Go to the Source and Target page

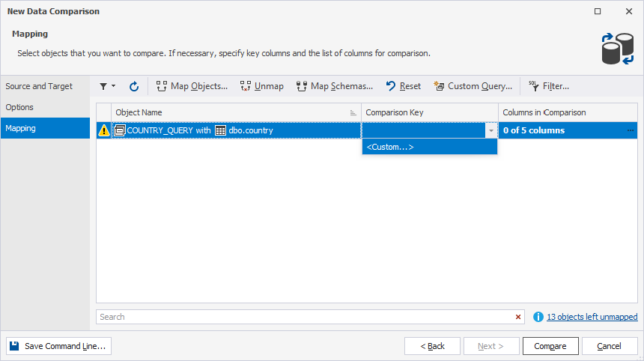click(39, 86)
